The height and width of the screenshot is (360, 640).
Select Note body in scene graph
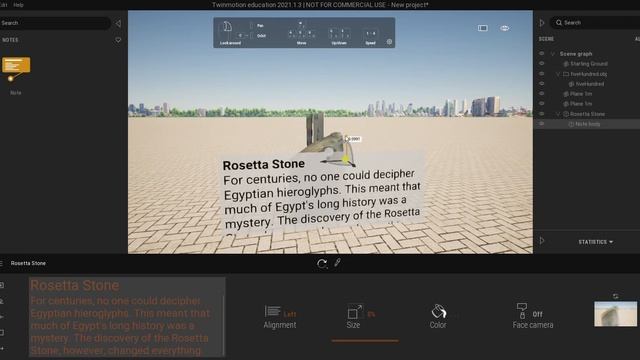click(x=587, y=124)
